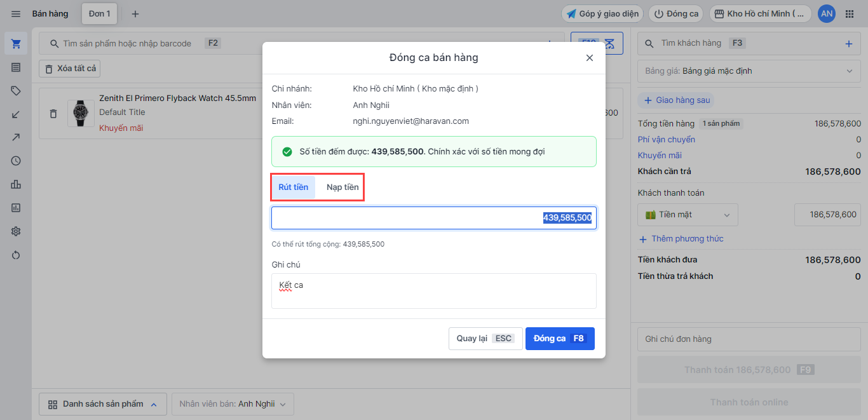The width and height of the screenshot is (868, 420).
Task: Select the Rút tiền tab
Action: click(x=294, y=187)
